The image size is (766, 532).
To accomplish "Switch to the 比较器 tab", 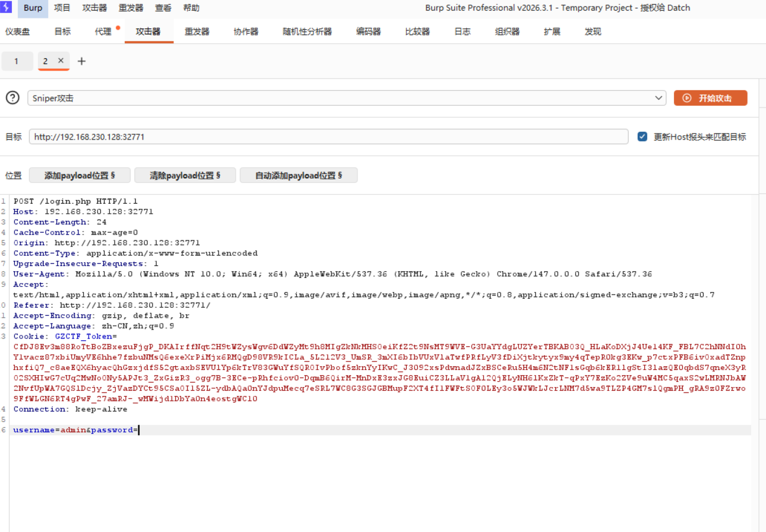I will 417,31.
